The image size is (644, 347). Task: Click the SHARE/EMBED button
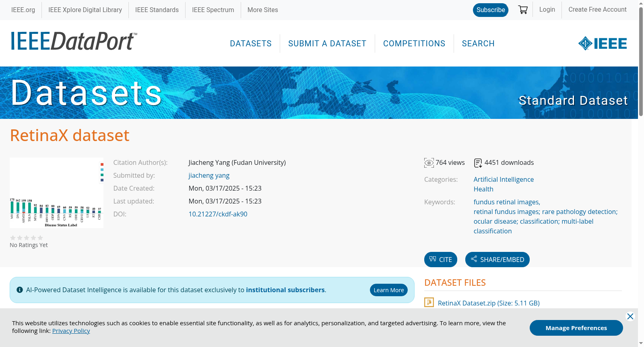[497, 260]
